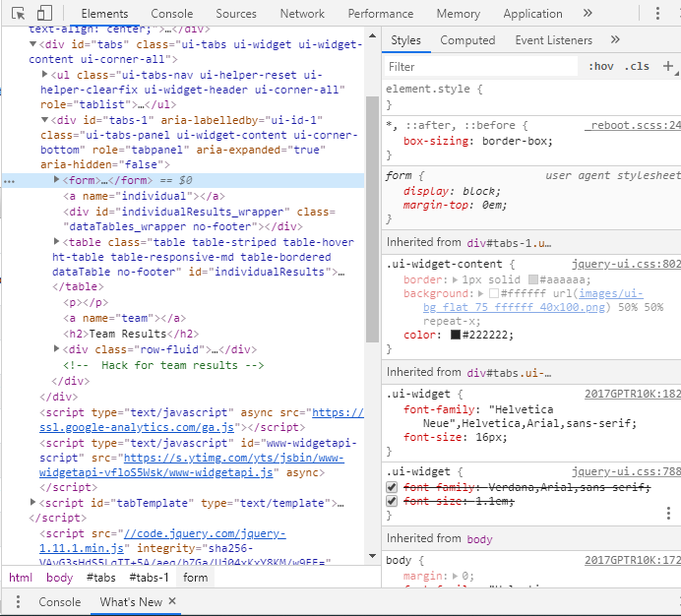This screenshot has height=616, width=681.
Task: Disable the font-family Verdana checkbox
Action: 392,487
